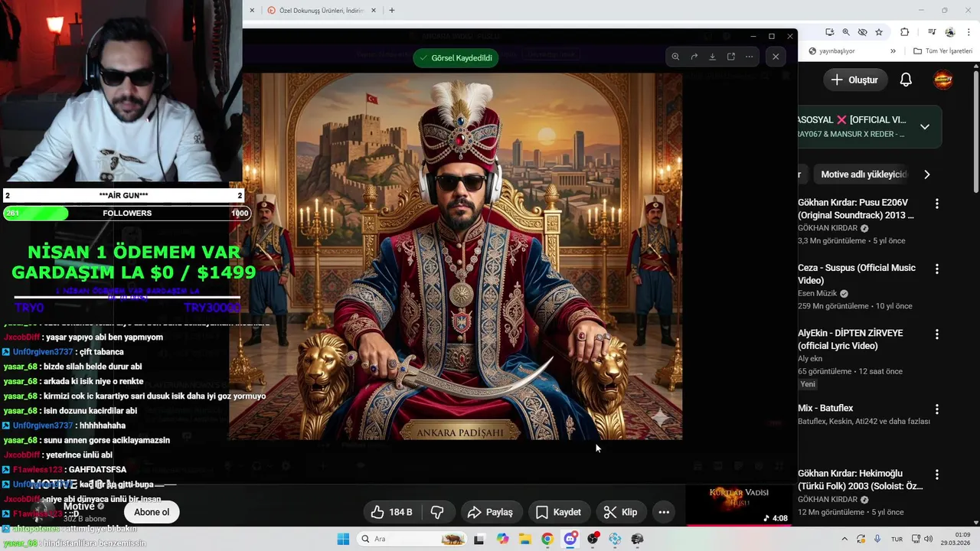Open viewer's more options ellipsis
980x551 pixels.
click(x=749, y=57)
